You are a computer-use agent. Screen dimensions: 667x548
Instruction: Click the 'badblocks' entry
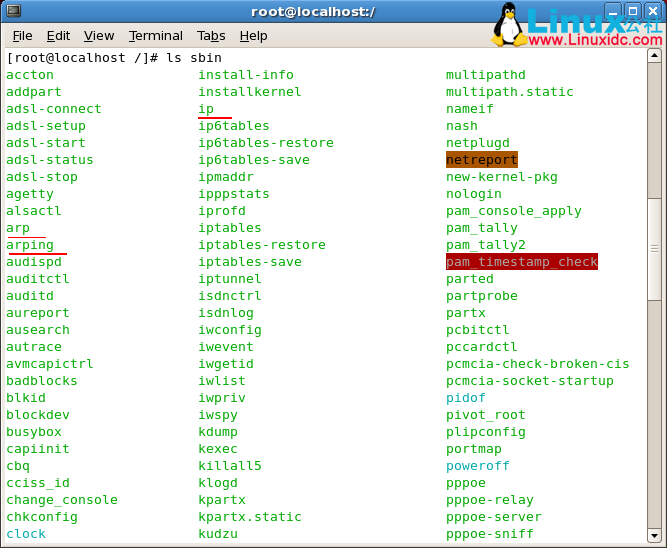(42, 381)
